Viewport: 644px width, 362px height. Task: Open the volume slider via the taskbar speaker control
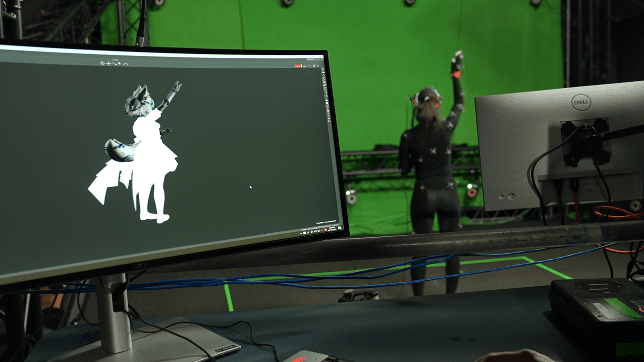(x=322, y=230)
